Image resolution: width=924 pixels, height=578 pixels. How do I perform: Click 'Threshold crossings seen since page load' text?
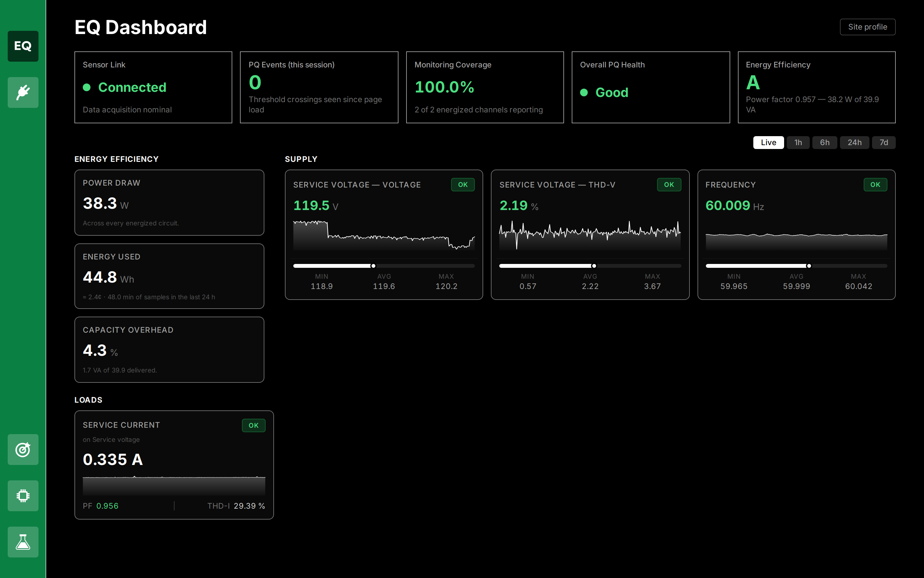pyautogui.click(x=315, y=104)
